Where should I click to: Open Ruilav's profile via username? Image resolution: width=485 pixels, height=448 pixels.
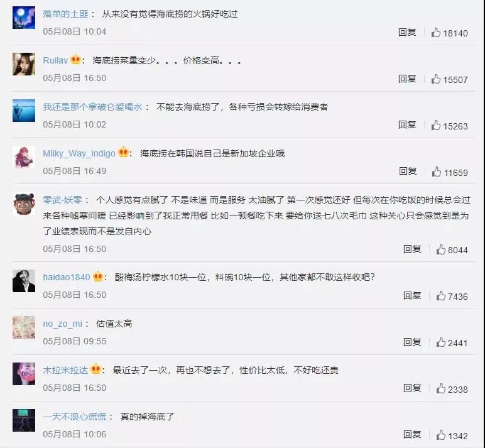tap(55, 60)
